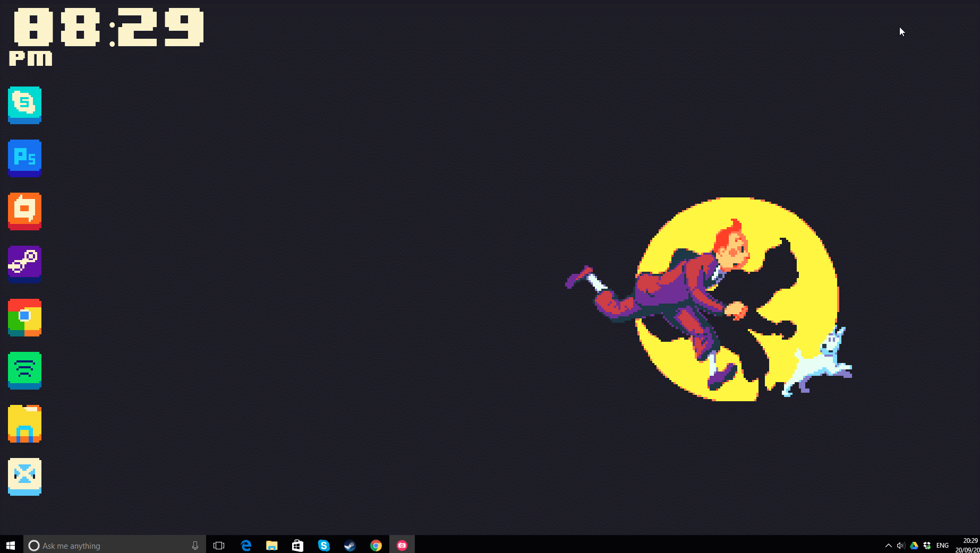Image resolution: width=980 pixels, height=553 pixels.
Task: Open Task View from the taskbar
Action: pos(219,546)
